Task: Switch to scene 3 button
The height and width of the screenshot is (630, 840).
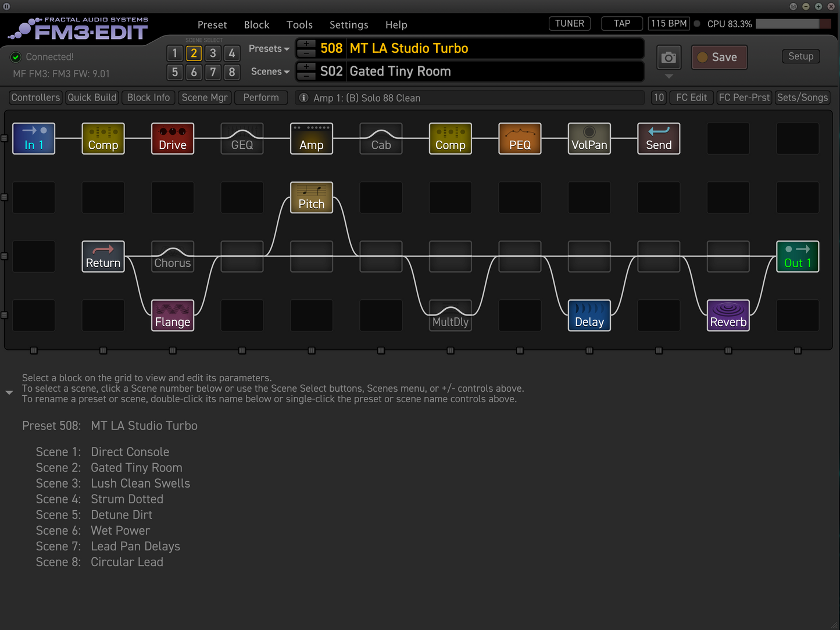Action: 213,53
